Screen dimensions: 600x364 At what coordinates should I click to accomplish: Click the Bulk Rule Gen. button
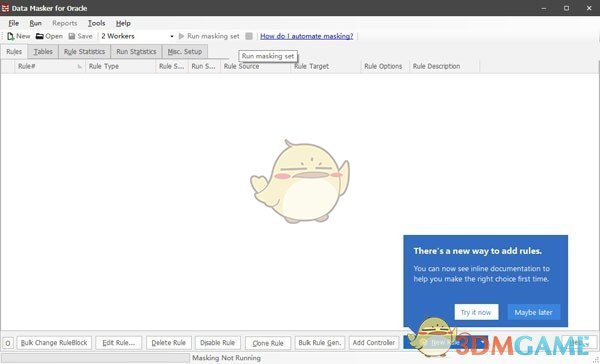coord(320,343)
